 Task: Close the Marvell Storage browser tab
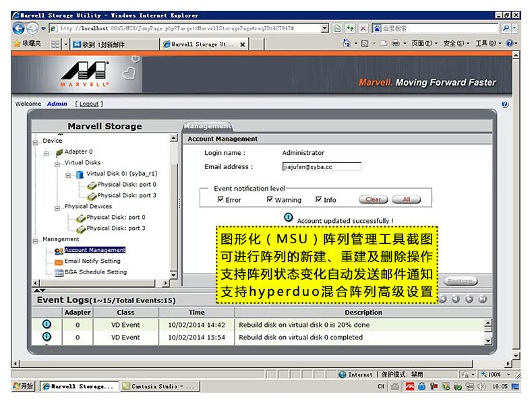[x=242, y=44]
